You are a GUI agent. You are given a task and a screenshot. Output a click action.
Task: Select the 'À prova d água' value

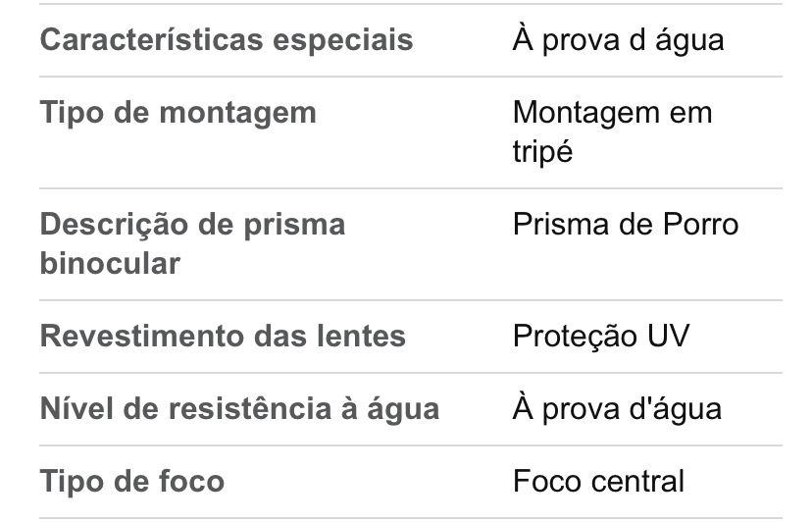[618, 40]
